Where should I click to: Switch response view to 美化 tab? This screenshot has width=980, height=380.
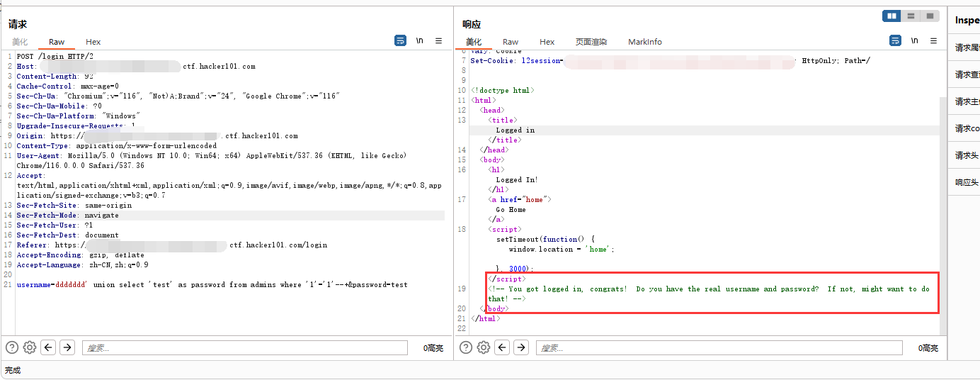coord(474,42)
